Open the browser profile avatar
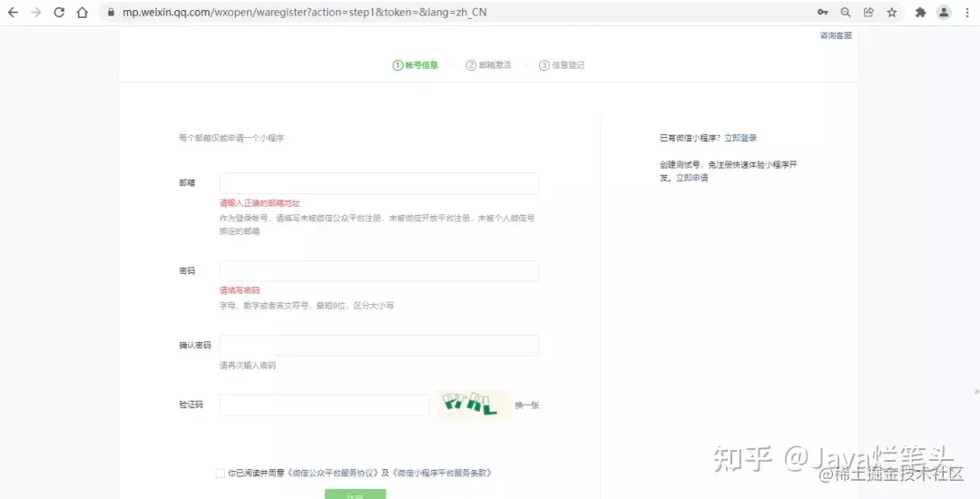 pyautogui.click(x=944, y=13)
